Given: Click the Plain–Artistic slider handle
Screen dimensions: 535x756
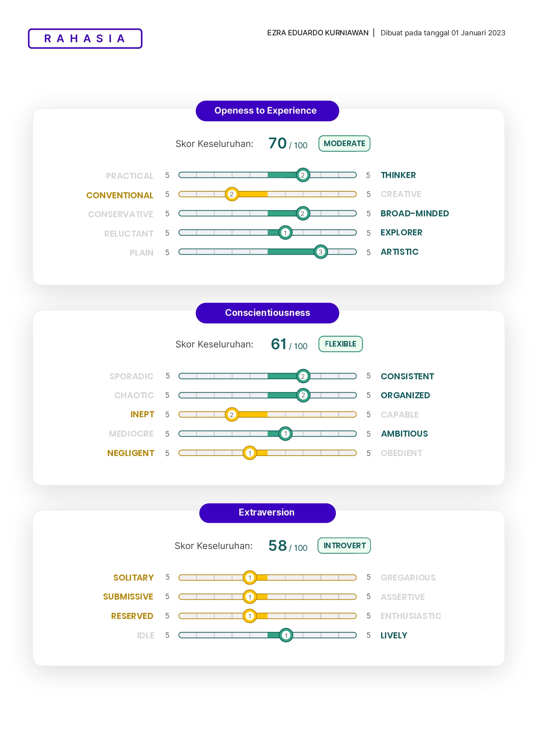Looking at the screenshot, I should click(320, 252).
